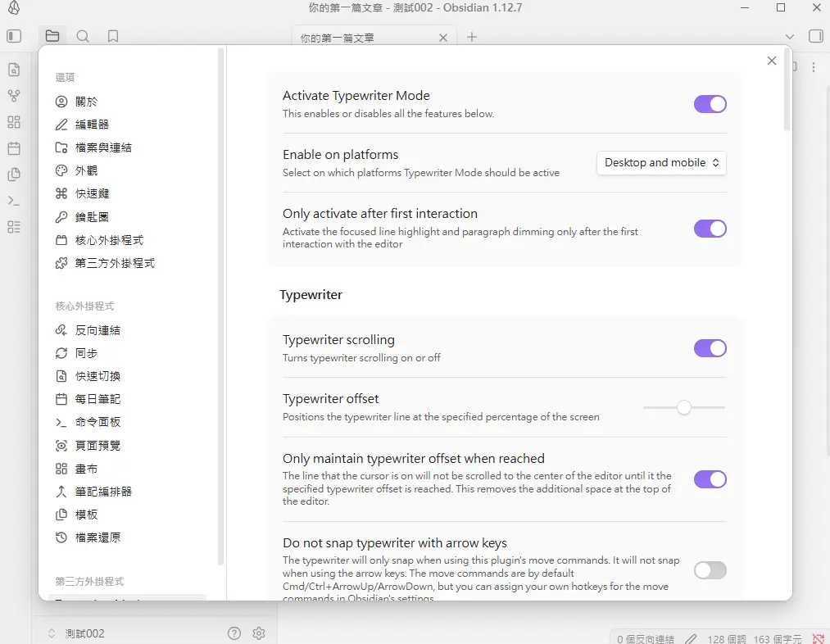Click the settings gear beside vault name
The image size is (830, 644).
259,633
